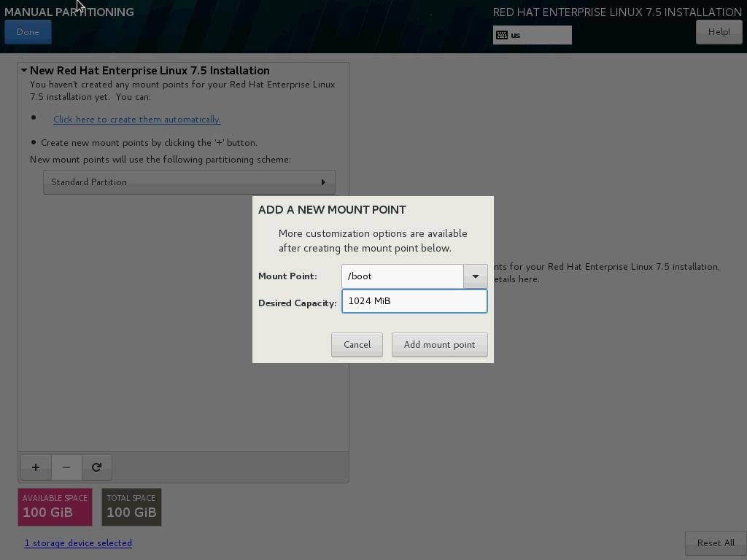Click the blue Done button
This screenshot has width=747, height=560.
(28, 32)
